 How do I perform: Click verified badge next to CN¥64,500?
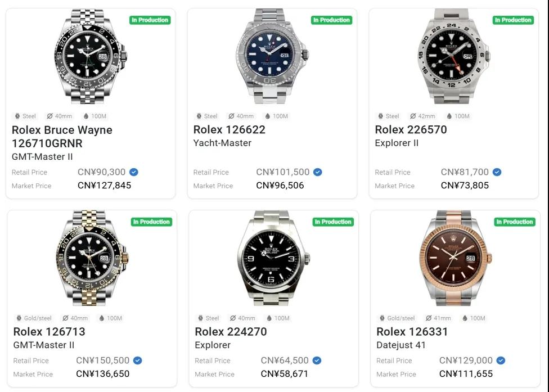click(x=317, y=361)
